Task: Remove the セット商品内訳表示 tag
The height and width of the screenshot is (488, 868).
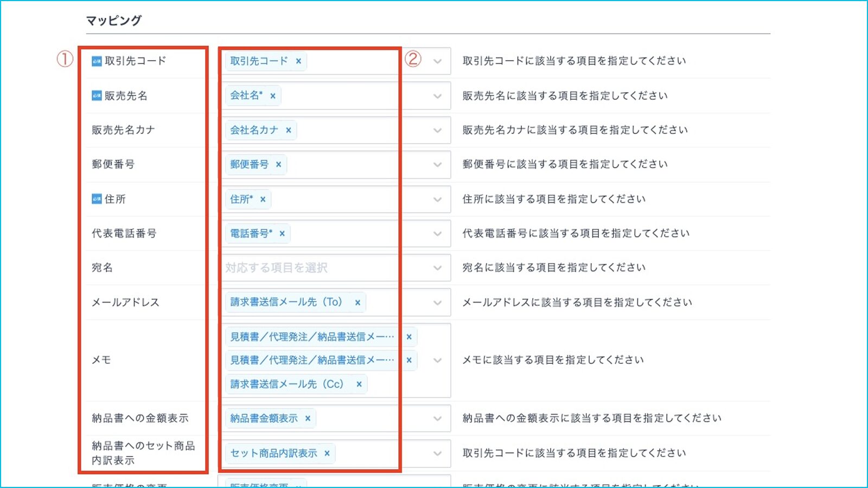Action: (327, 453)
